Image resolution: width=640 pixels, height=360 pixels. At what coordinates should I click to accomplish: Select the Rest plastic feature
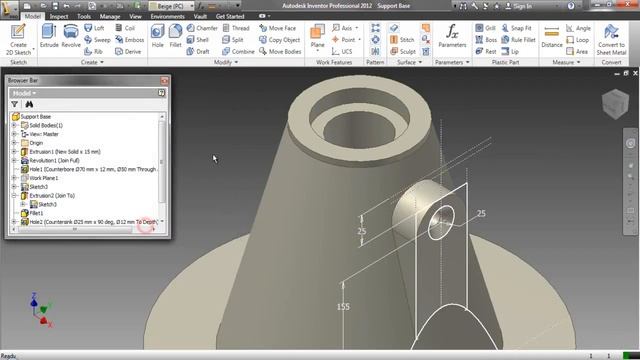tap(486, 52)
